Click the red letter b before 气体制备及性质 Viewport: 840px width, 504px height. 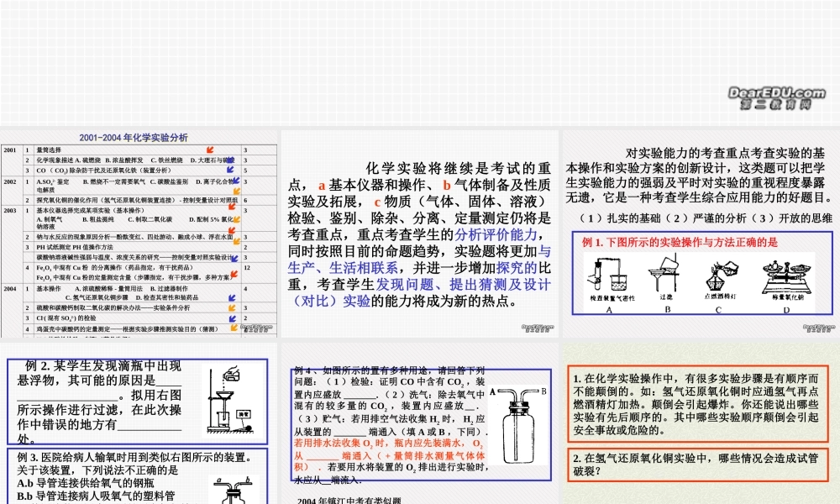pyautogui.click(x=447, y=186)
